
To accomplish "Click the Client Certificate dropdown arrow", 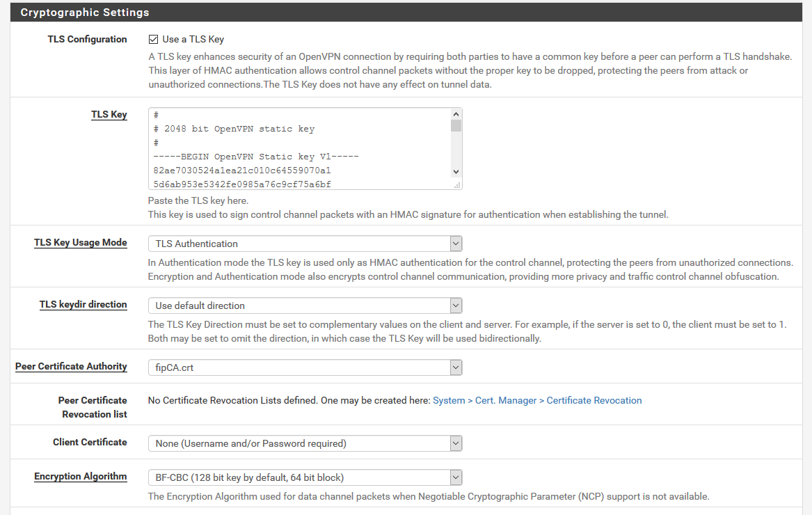I will pyautogui.click(x=455, y=443).
